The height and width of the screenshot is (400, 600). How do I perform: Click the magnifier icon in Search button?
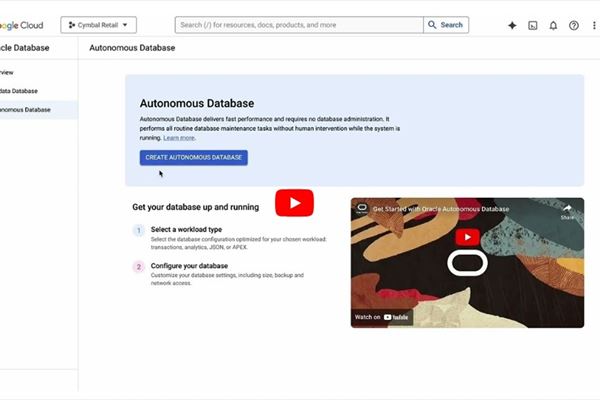tap(432, 25)
